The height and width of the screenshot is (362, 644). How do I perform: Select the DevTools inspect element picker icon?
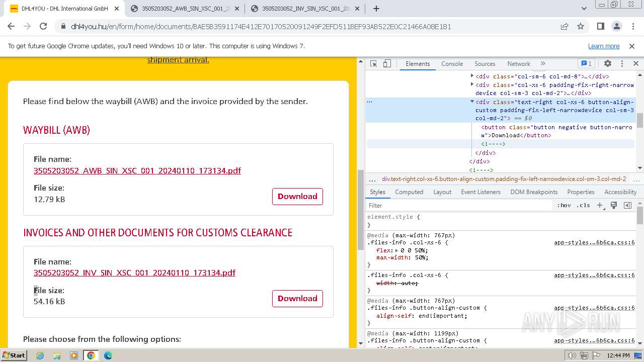(x=373, y=64)
